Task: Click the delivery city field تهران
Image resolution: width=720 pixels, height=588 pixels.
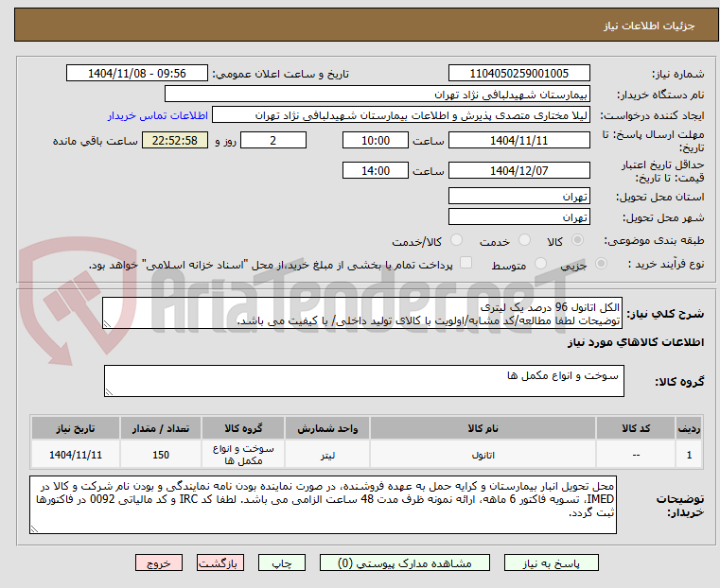Action: pos(518,216)
